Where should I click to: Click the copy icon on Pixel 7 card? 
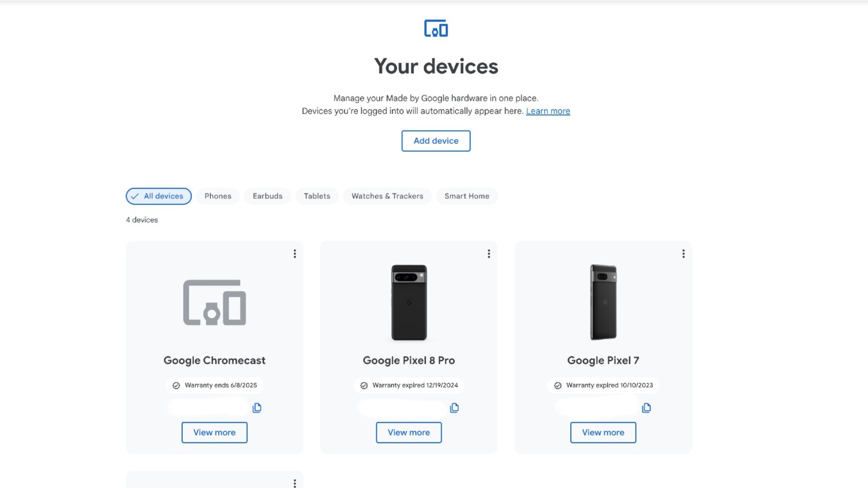646,408
